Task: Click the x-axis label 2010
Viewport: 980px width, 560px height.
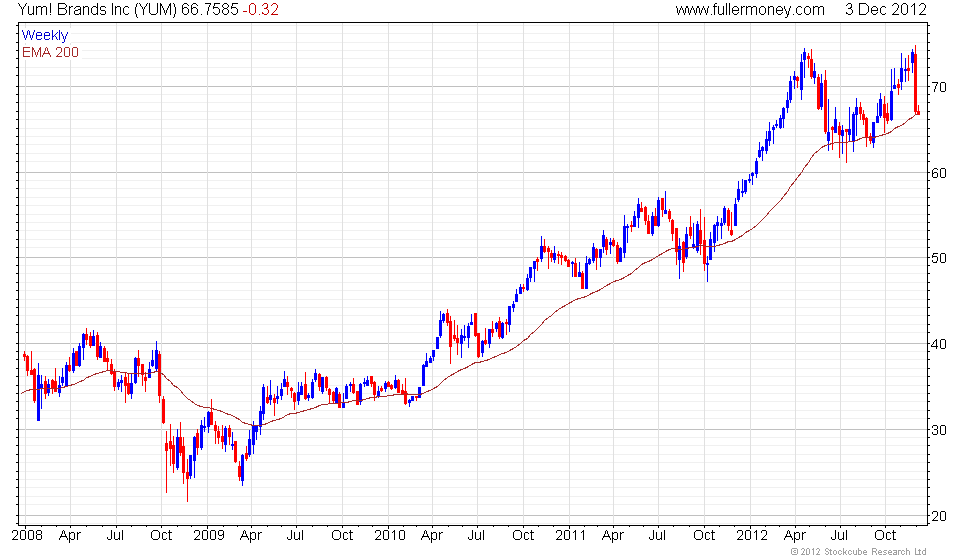Action: pos(390,535)
